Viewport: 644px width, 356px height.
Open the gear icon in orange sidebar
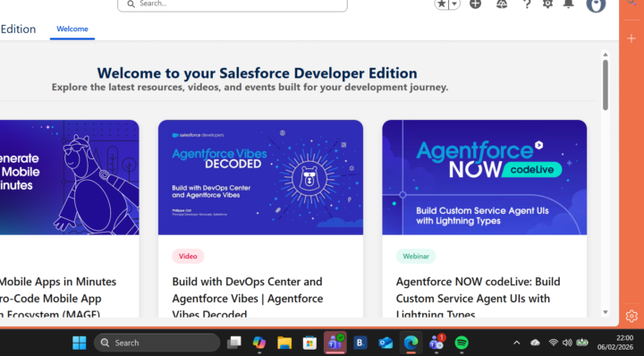(631, 316)
